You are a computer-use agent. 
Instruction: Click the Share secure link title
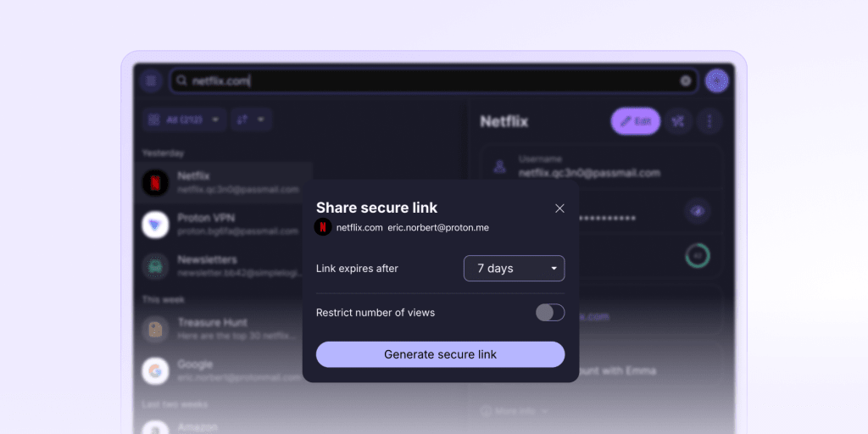point(376,208)
